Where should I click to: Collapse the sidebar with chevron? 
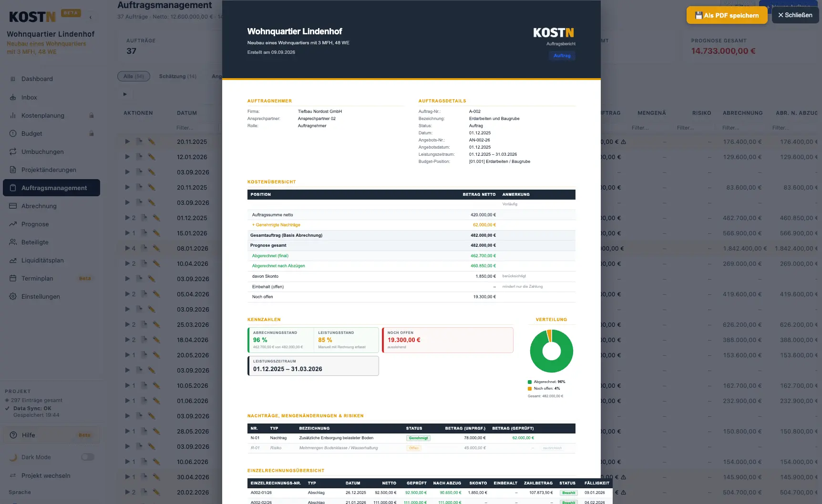tap(91, 17)
